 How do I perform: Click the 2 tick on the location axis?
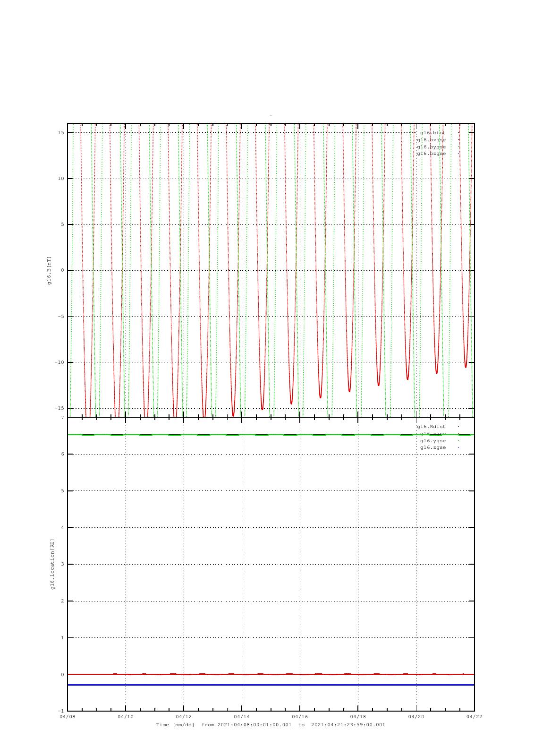coord(62,601)
